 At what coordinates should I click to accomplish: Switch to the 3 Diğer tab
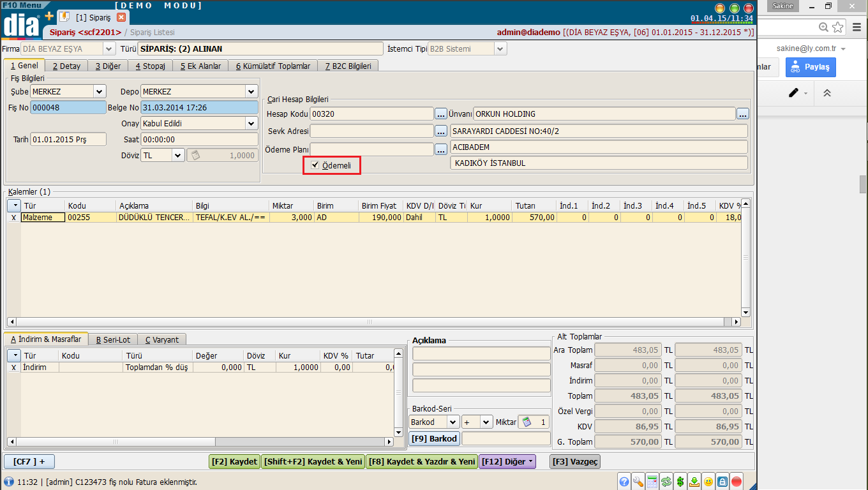pyautogui.click(x=108, y=66)
